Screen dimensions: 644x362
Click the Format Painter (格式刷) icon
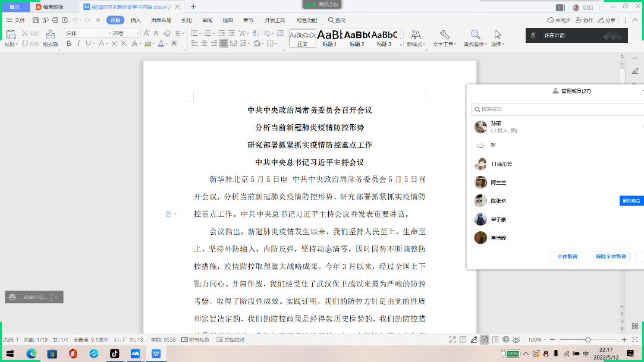pyautogui.click(x=51, y=34)
